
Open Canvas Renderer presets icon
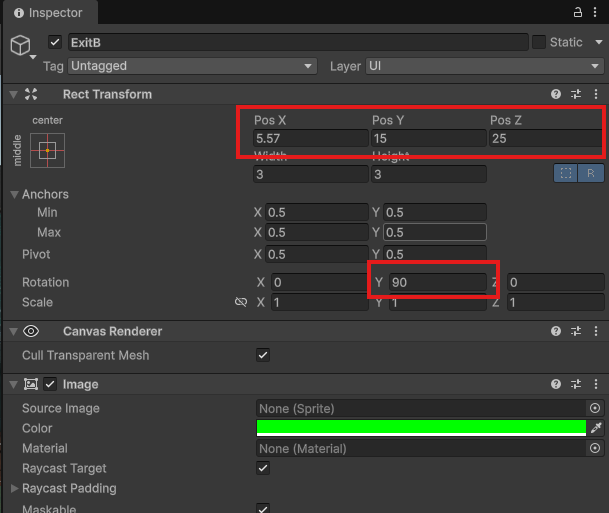click(576, 331)
